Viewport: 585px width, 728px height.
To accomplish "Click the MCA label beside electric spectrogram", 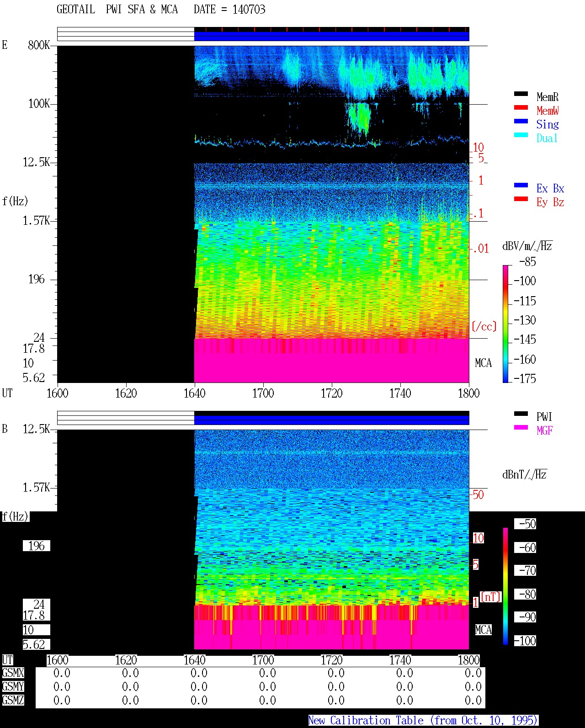I will click(483, 363).
